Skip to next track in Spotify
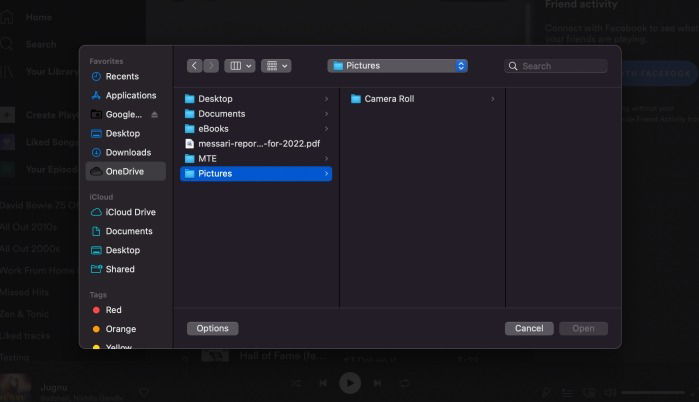 (x=377, y=383)
